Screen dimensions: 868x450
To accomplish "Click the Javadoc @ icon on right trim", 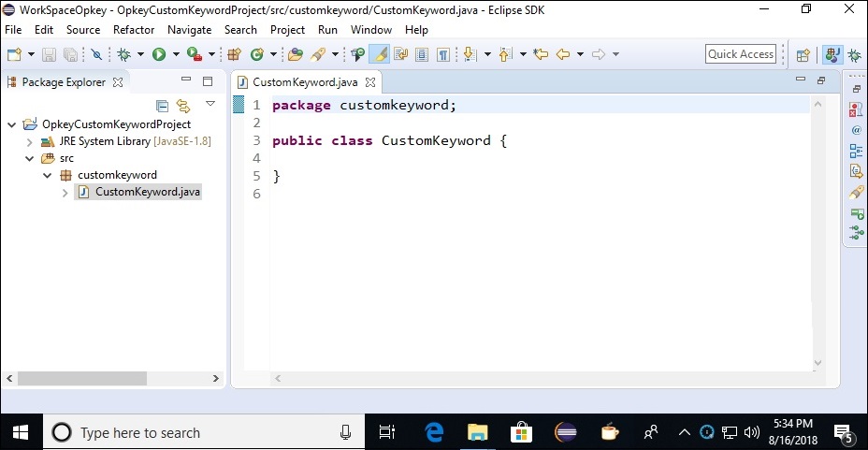I will (857, 130).
